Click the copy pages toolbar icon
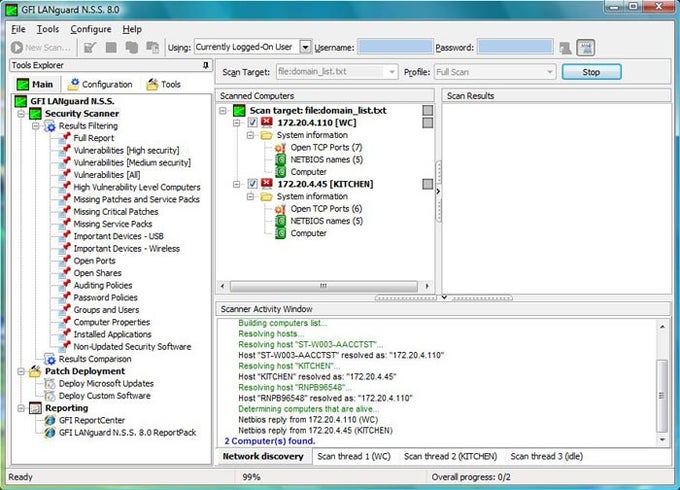680x490 pixels. [x=131, y=47]
